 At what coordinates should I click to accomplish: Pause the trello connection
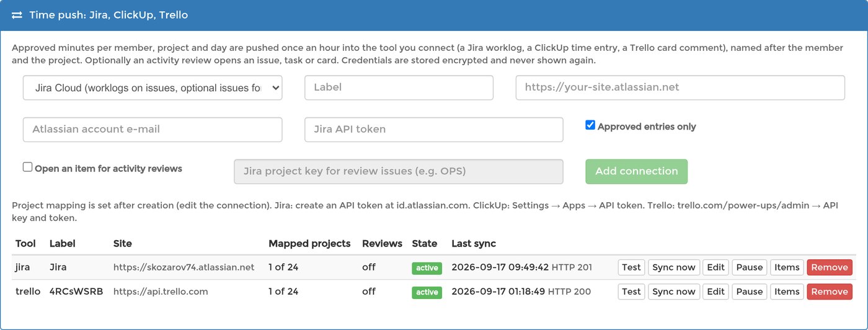pos(749,292)
